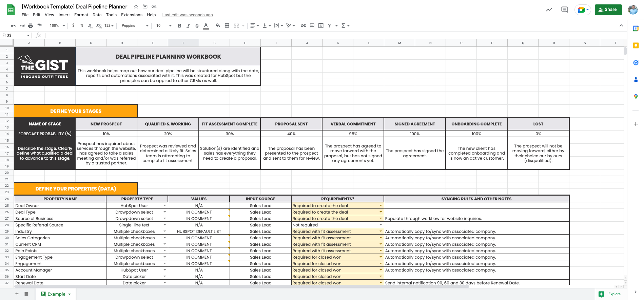Open Deal Owner requirements dropdown

381,206
